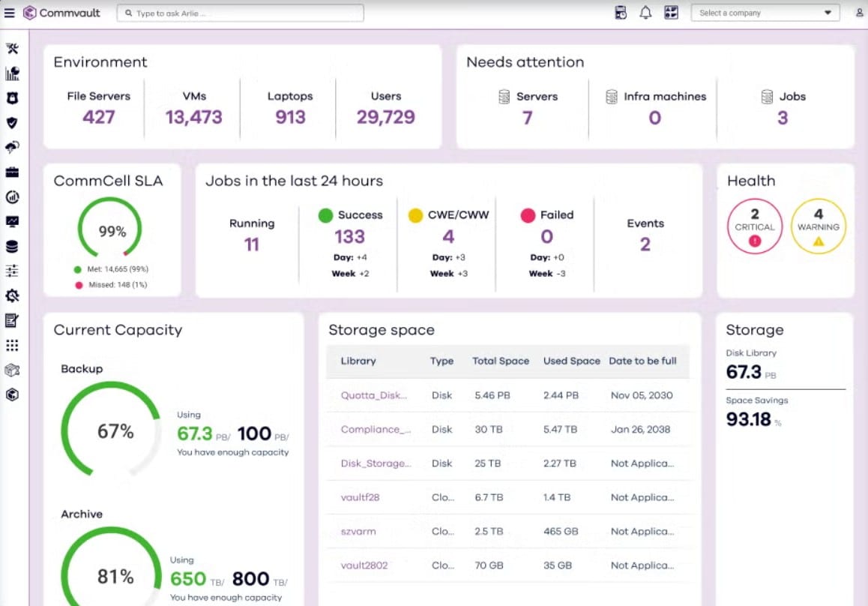Click the Archive 81% capacity gauge
The width and height of the screenshot is (868, 606).
click(111, 566)
